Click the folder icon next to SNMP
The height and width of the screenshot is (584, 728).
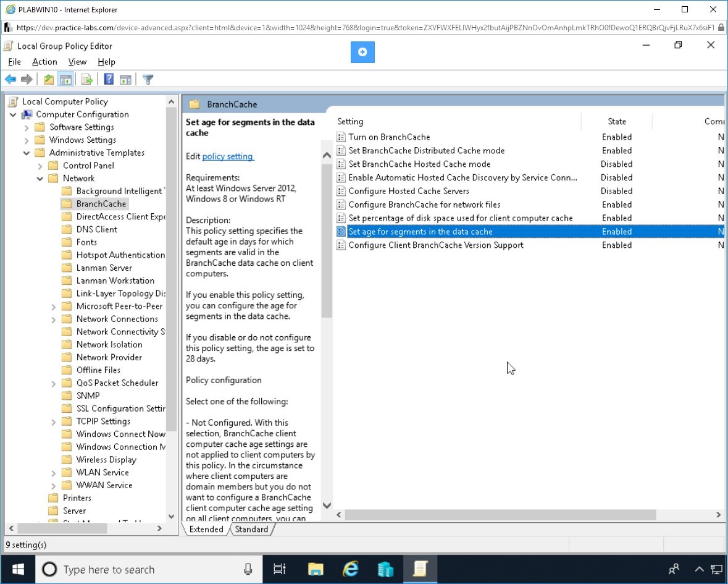(x=67, y=396)
